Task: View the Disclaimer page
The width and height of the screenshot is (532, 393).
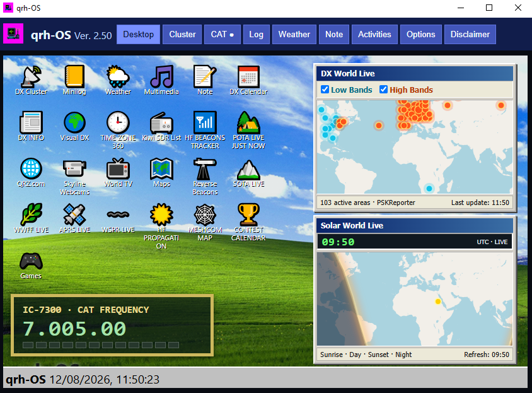Action: click(x=470, y=34)
